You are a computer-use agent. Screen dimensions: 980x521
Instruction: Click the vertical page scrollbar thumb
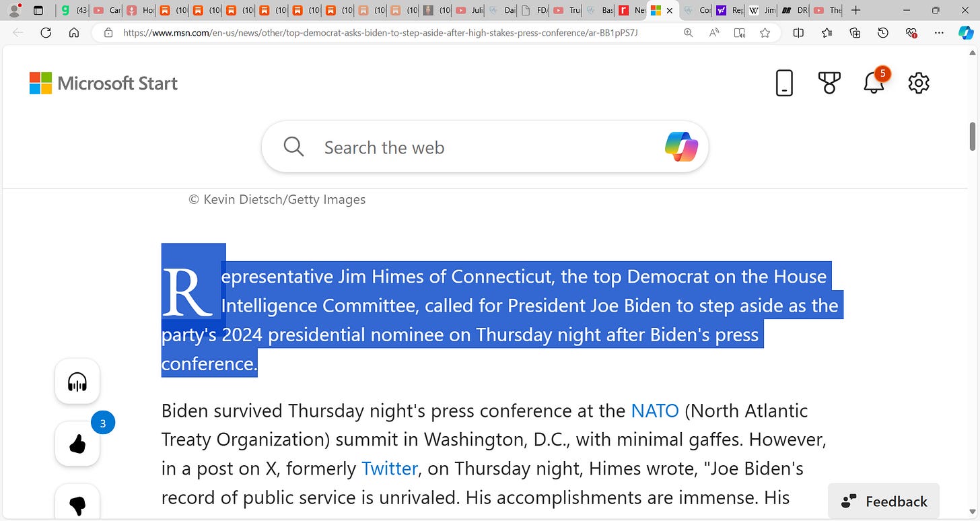[x=973, y=137]
